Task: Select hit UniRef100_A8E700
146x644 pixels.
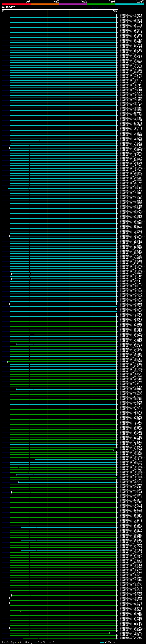Action: [x=131, y=633]
